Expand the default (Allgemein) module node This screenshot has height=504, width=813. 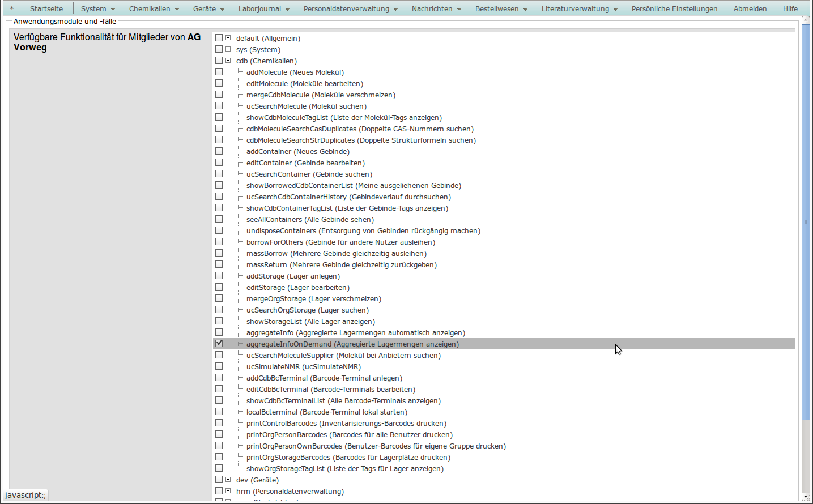(228, 38)
